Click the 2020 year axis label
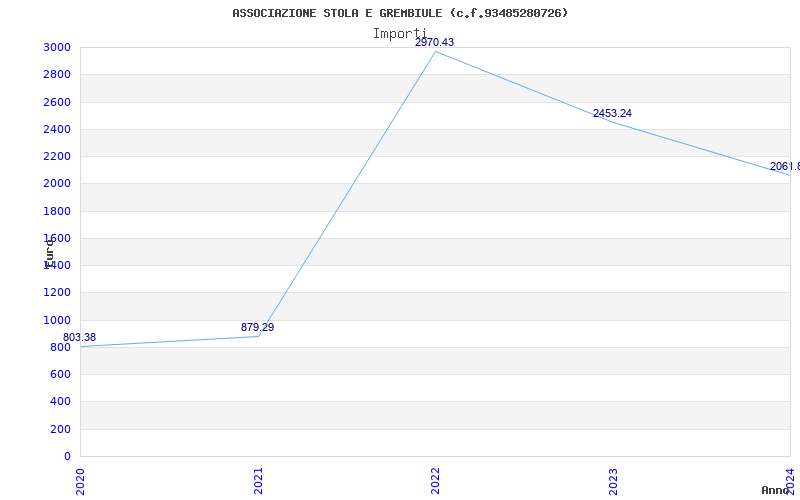The image size is (800, 500). (81, 480)
